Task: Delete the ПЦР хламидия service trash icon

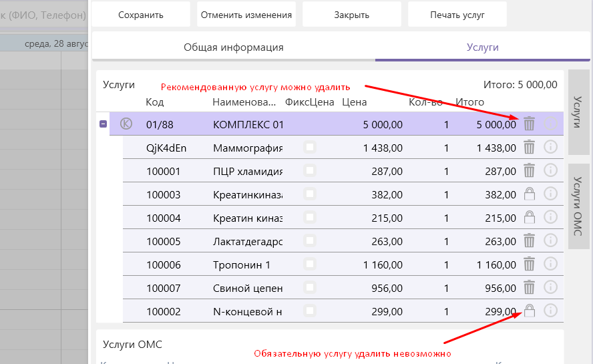Action: (529, 171)
